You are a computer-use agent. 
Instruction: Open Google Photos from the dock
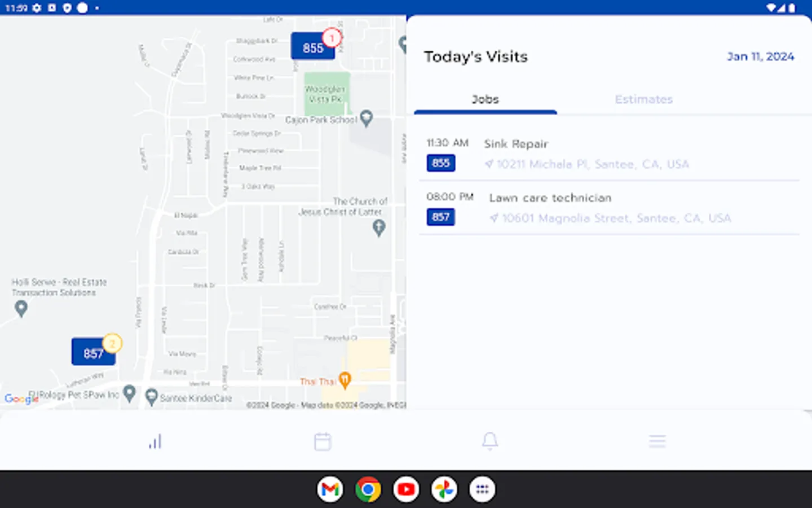click(443, 489)
